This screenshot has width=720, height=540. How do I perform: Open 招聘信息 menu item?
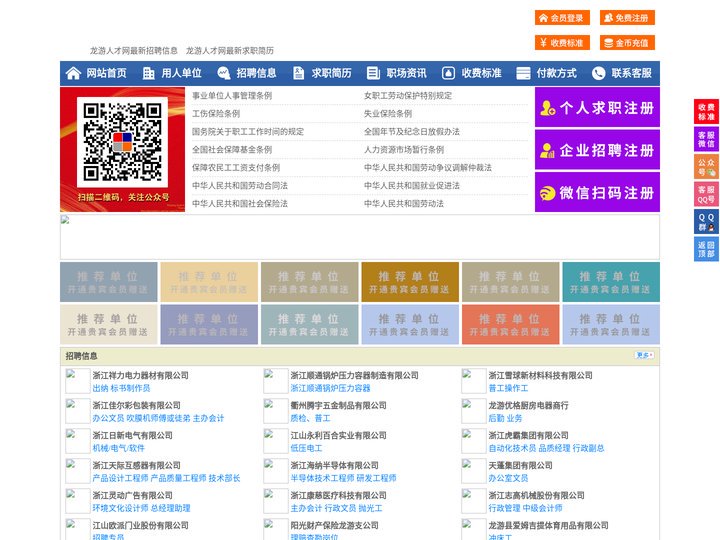[x=256, y=73]
